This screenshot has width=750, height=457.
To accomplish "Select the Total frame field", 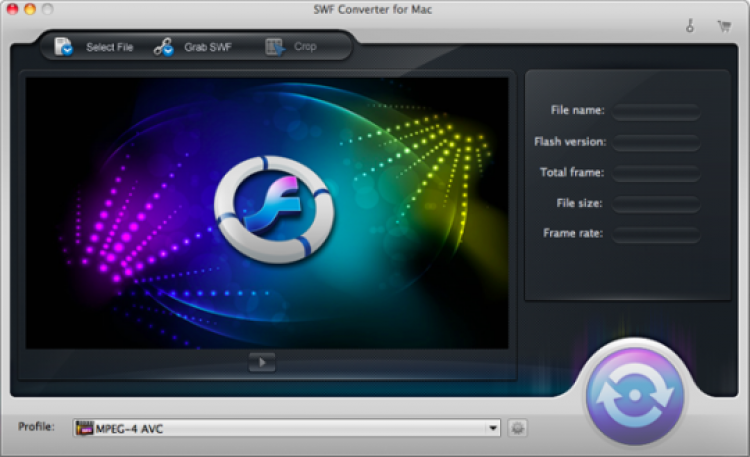I will (656, 173).
